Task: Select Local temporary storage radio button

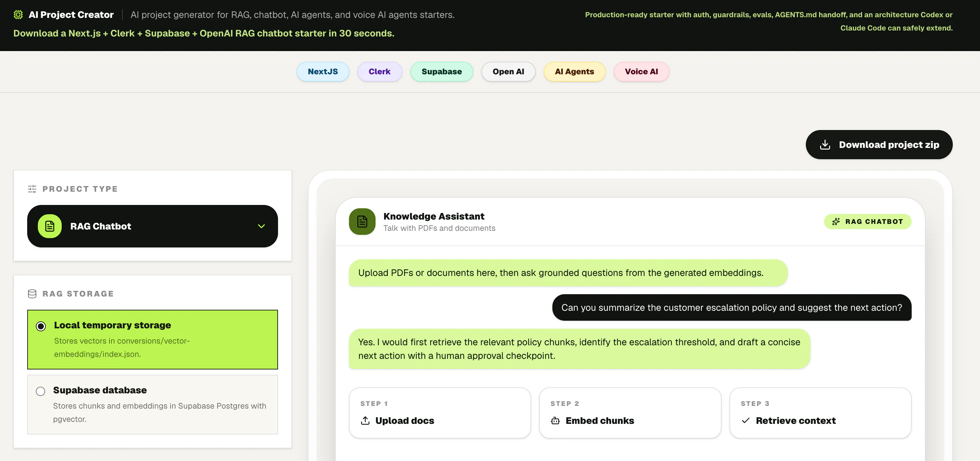Action: (x=41, y=326)
